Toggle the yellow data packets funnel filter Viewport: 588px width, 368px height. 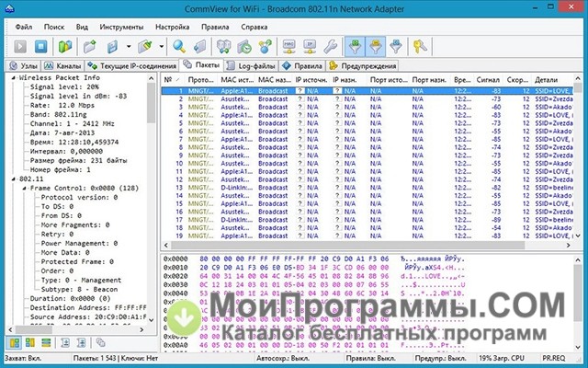pyautogui.click(x=376, y=47)
